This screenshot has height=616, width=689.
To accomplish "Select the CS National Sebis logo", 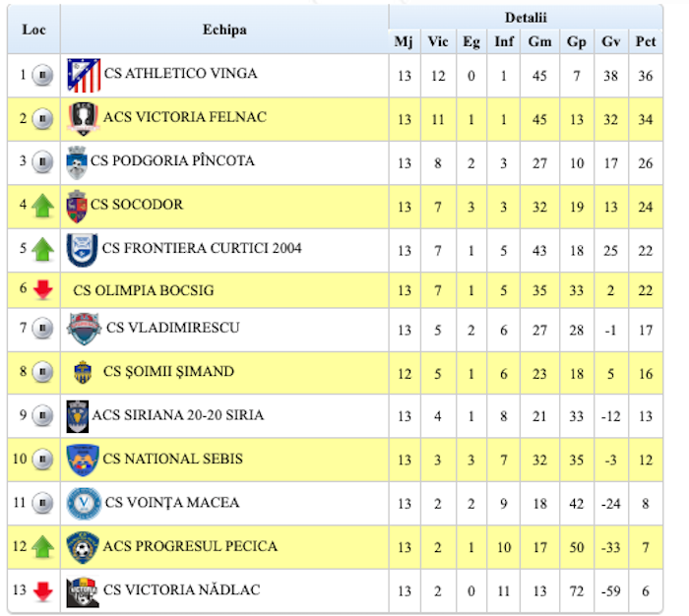I will click(83, 460).
